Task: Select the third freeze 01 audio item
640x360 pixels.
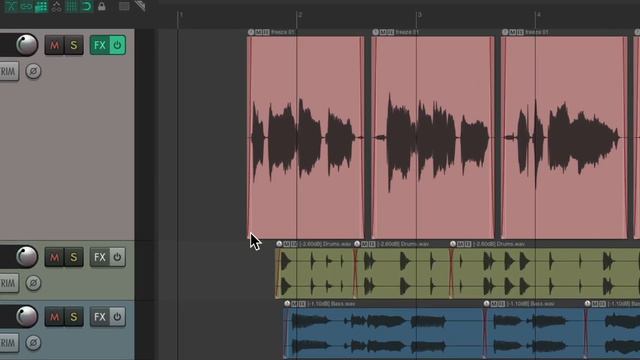Action: coord(564,137)
